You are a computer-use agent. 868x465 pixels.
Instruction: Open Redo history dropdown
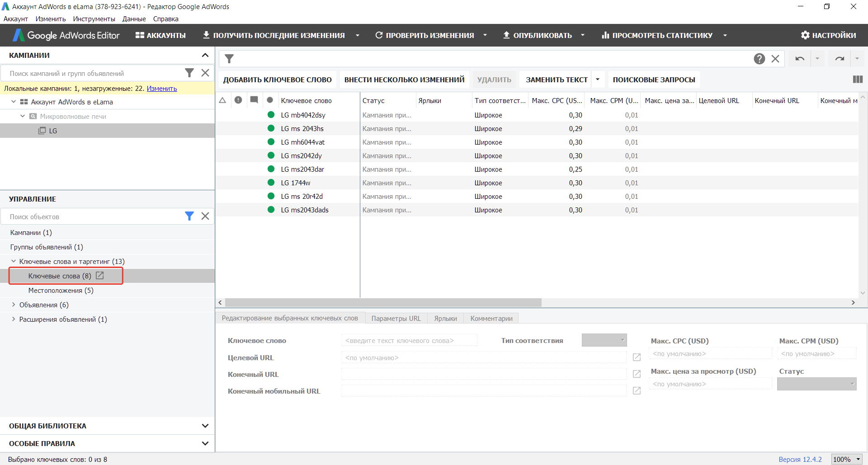857,59
